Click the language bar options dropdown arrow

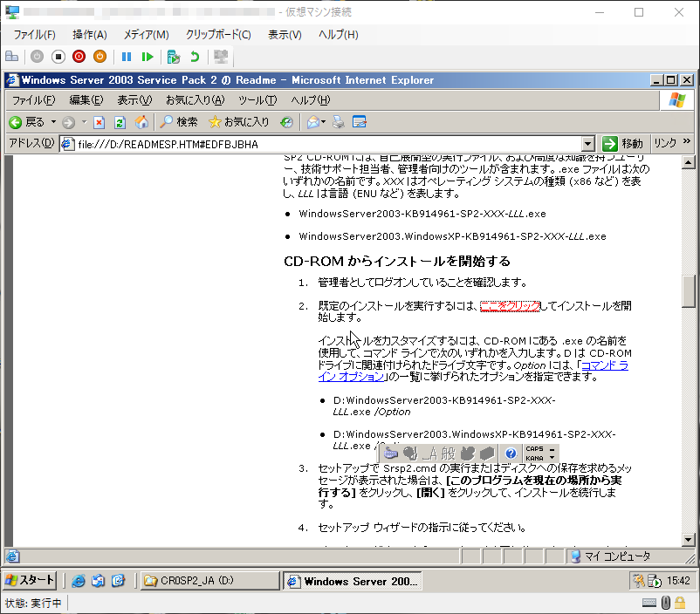552,458
